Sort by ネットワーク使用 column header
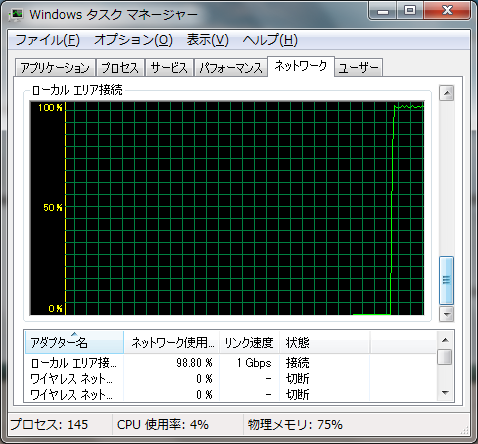478x444 pixels. [172, 342]
